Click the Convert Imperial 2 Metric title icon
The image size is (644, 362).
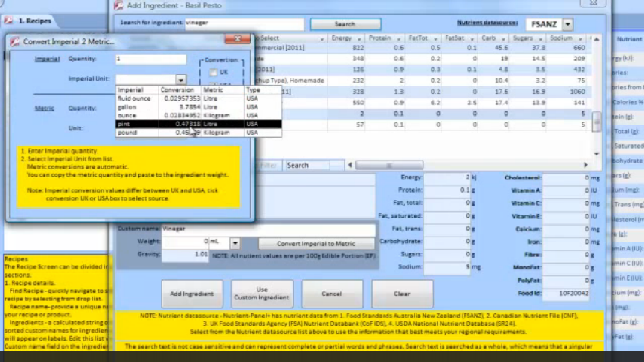[x=15, y=42]
